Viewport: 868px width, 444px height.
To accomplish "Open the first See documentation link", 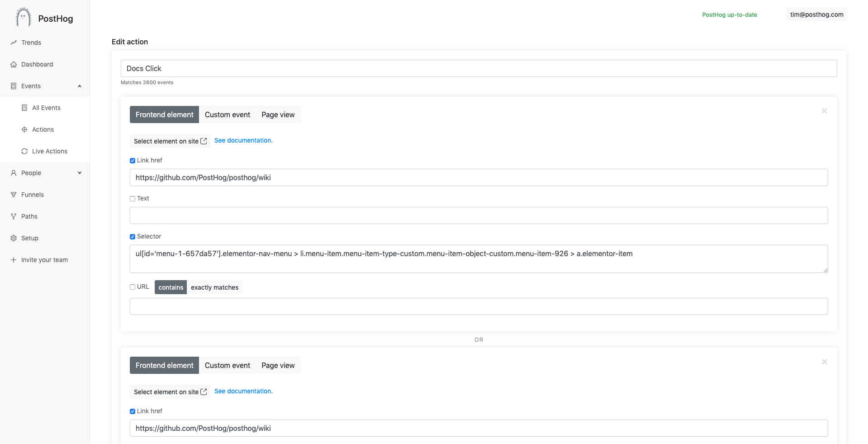I will point(243,140).
